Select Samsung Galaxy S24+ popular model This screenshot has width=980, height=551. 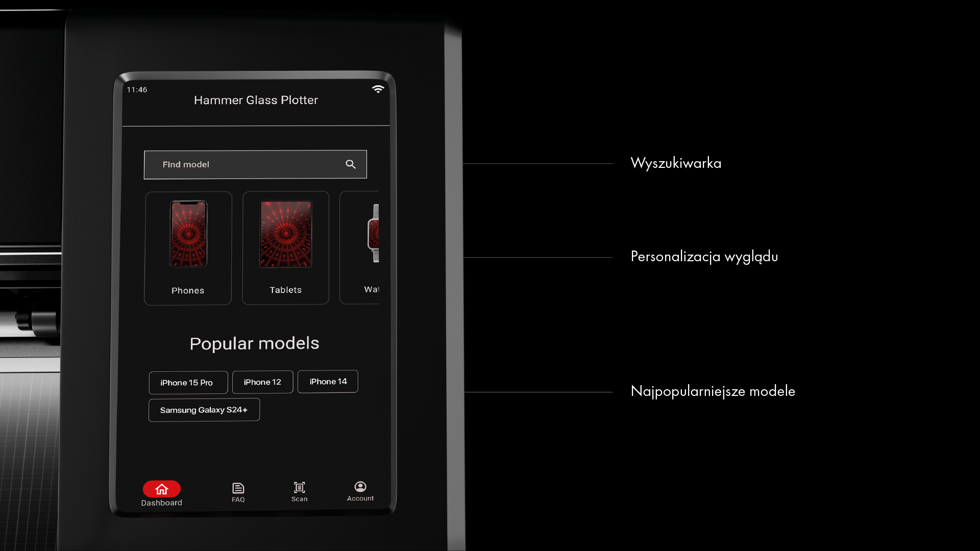pos(204,410)
